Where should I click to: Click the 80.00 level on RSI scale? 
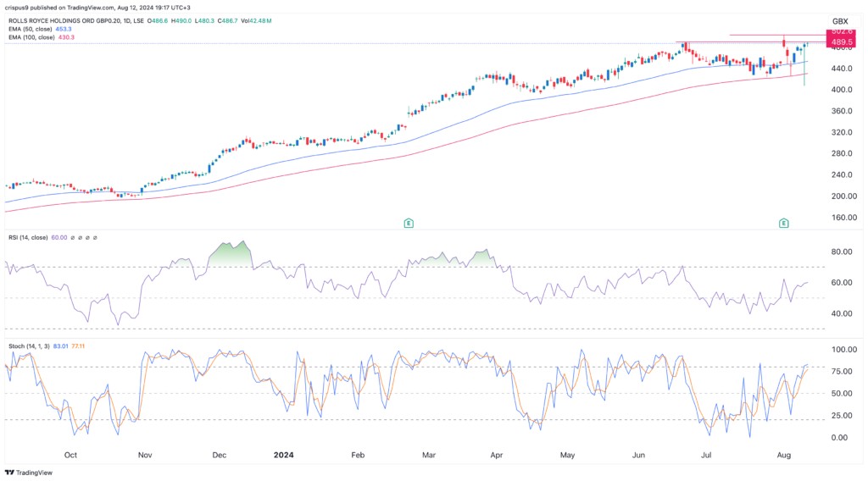(x=840, y=252)
